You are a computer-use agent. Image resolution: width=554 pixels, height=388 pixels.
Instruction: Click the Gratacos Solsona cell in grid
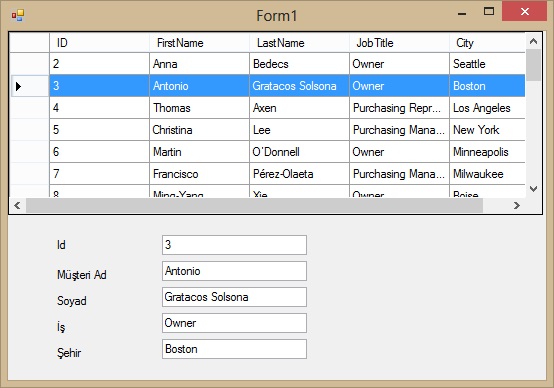[x=299, y=86]
